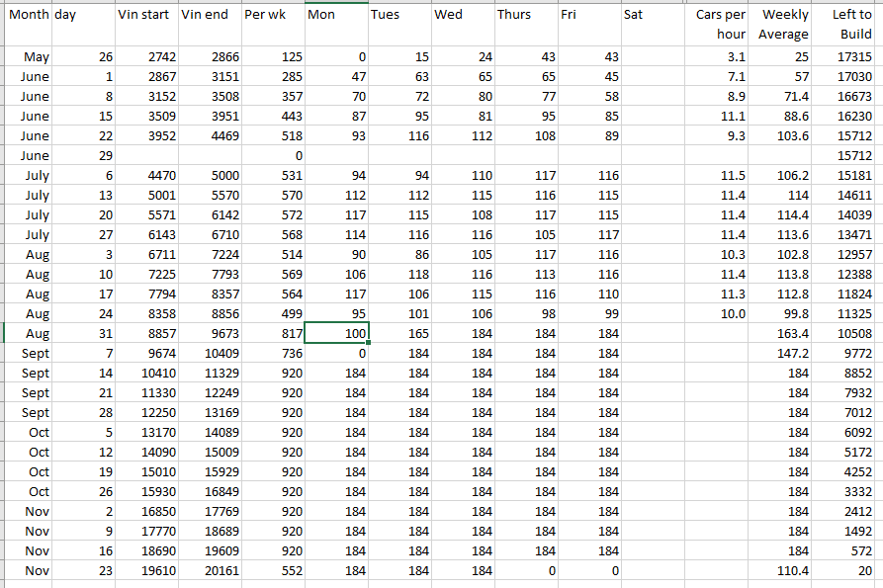Click the Vin start cell showing 2742

pos(146,57)
